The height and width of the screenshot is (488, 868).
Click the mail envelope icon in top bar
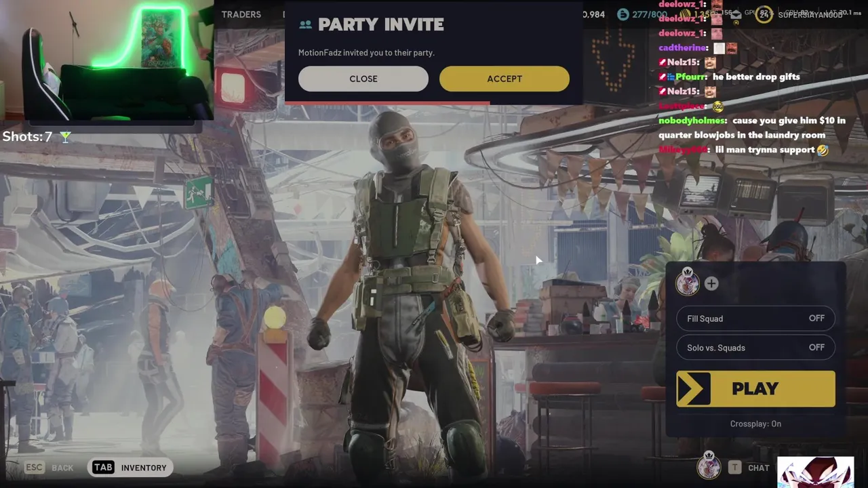point(735,15)
